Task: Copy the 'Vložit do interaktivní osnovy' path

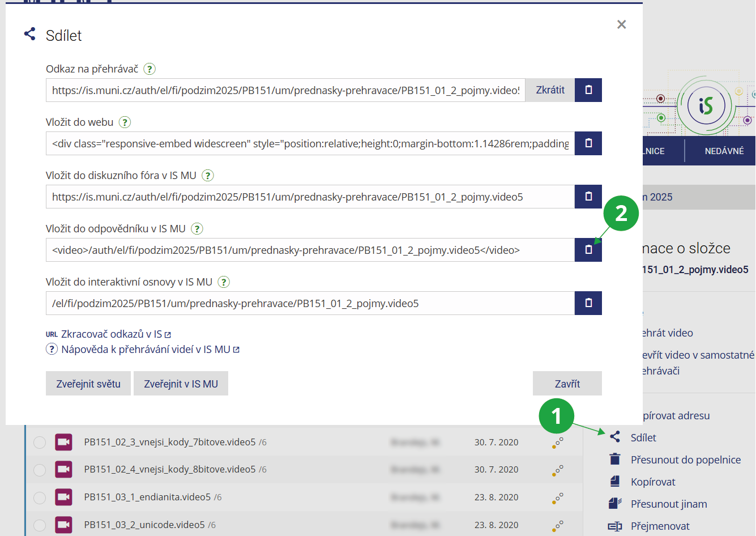Action: click(x=588, y=303)
